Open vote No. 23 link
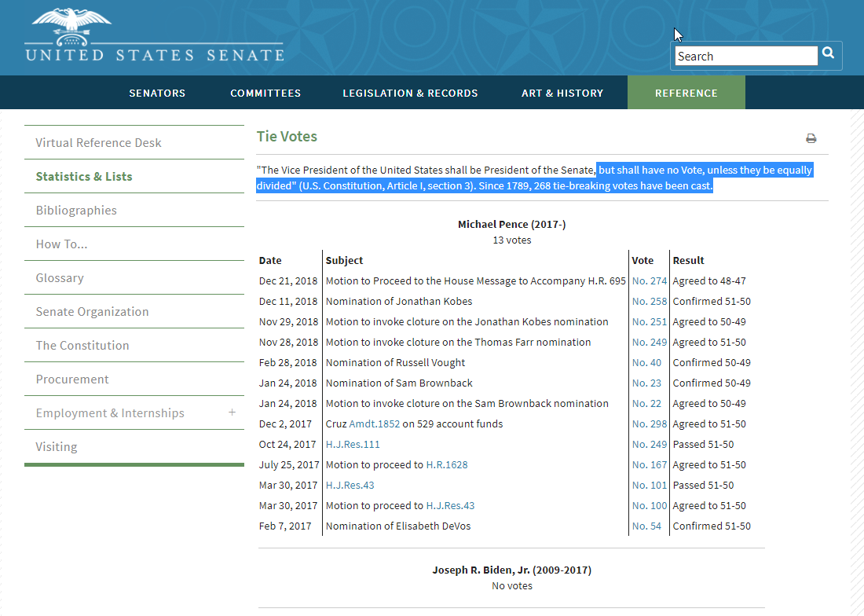The width and height of the screenshot is (864, 616). [646, 383]
